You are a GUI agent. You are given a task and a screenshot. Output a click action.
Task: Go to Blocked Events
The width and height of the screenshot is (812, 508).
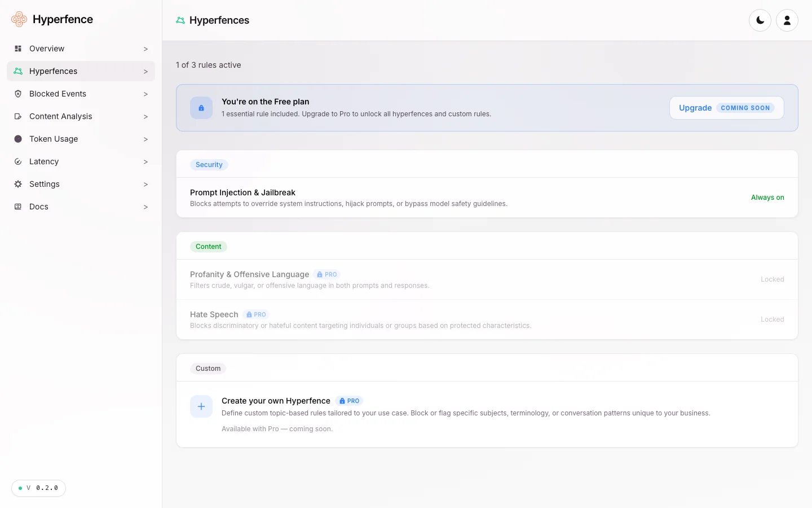tap(81, 94)
